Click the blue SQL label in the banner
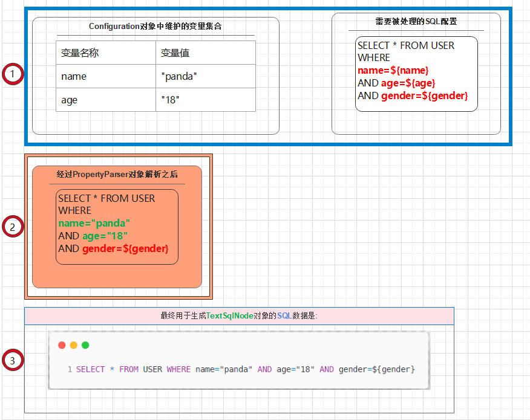 (x=284, y=315)
